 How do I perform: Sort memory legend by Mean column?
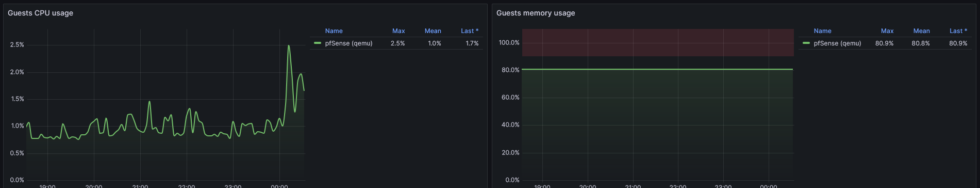[x=922, y=31]
